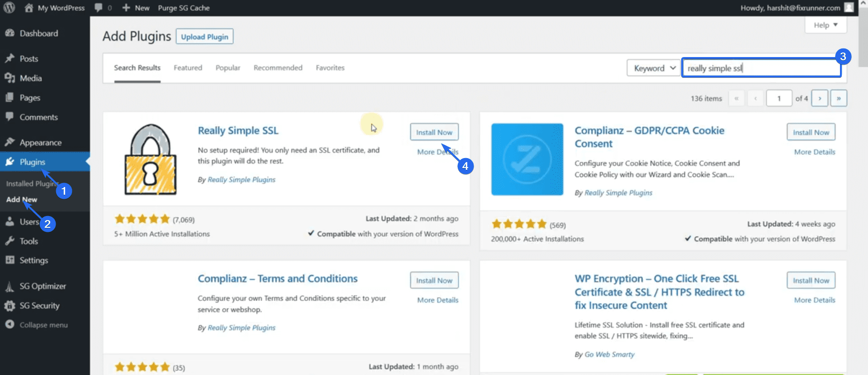Expand the Help tab dropdown
This screenshot has height=375, width=868.
[825, 25]
